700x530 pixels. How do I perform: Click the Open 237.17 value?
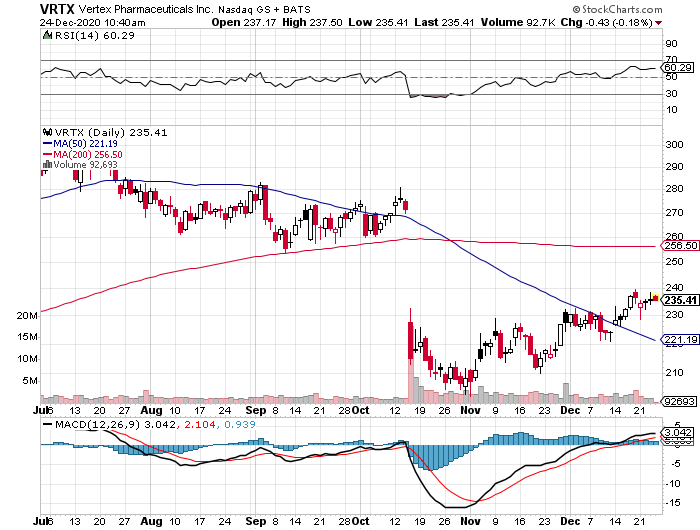(x=244, y=22)
